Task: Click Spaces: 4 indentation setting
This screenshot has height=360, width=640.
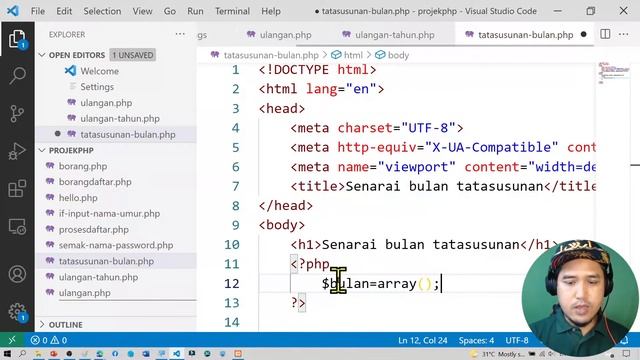Action: (476, 340)
